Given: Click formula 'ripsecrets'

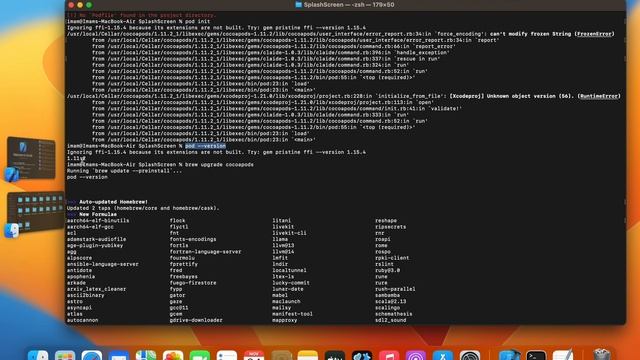Looking at the screenshot, I should [391, 227].
